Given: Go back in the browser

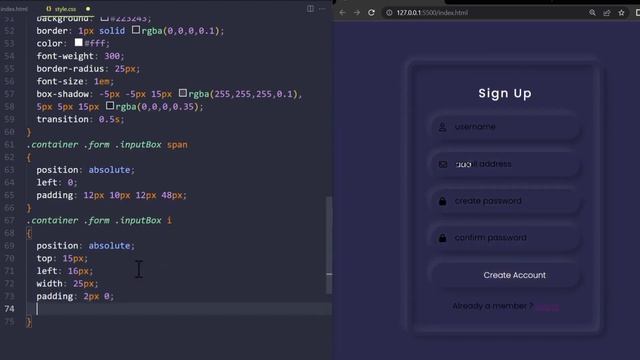Looking at the screenshot, I should pos(342,13).
